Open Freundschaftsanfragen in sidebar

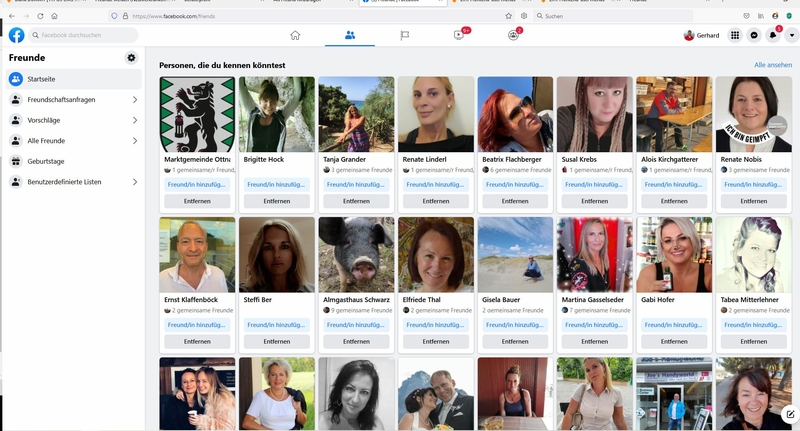74,99
